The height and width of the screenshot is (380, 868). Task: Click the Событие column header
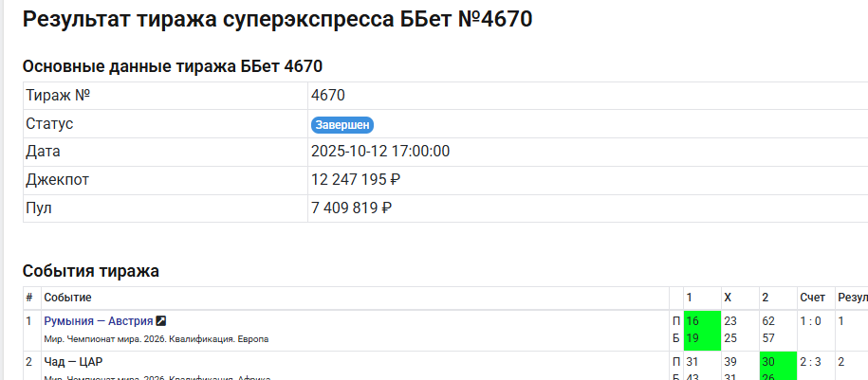point(67,298)
